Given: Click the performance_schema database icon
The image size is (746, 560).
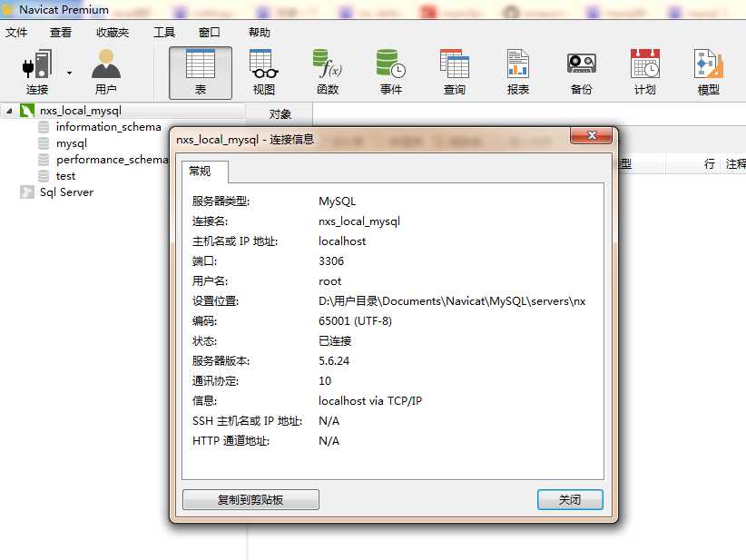Looking at the screenshot, I should [44, 160].
